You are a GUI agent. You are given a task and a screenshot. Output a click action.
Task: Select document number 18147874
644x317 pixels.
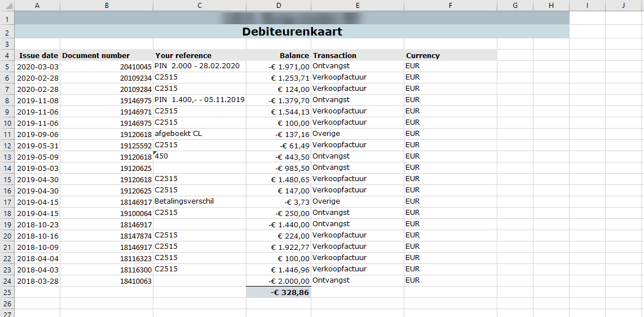point(107,236)
